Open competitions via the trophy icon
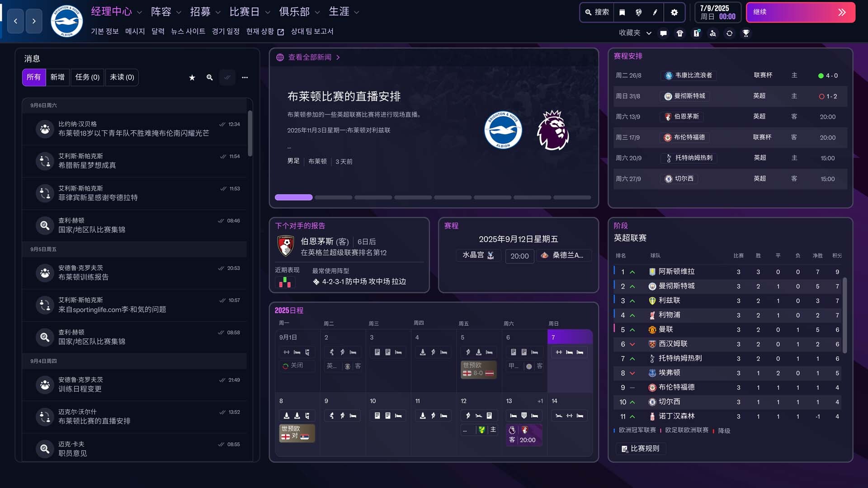This screenshot has width=868, height=488. click(746, 33)
